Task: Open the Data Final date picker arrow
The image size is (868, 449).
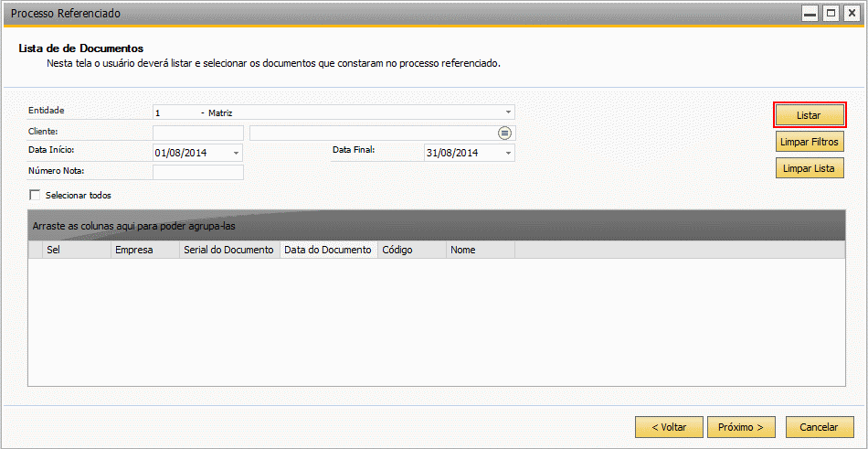Action: pos(508,153)
